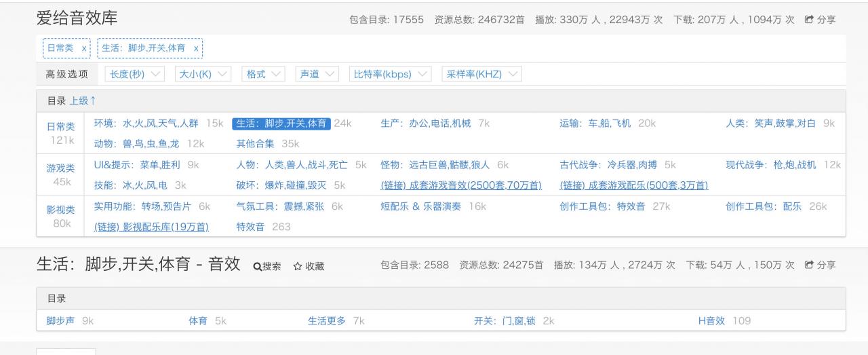Click the star 收藏 favorite icon
This screenshot has width=868, height=355.
coord(309,267)
